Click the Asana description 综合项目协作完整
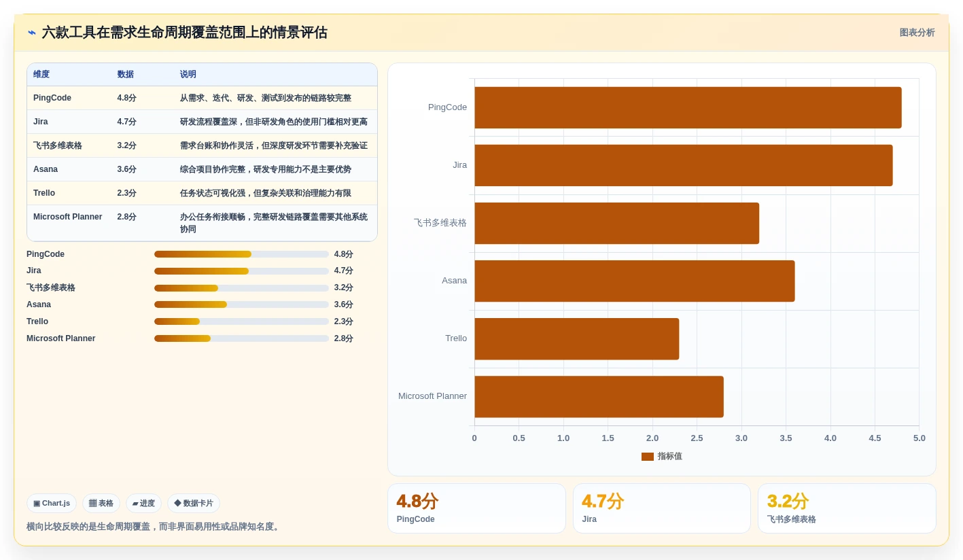The width and height of the screenshot is (963, 560). [212, 169]
